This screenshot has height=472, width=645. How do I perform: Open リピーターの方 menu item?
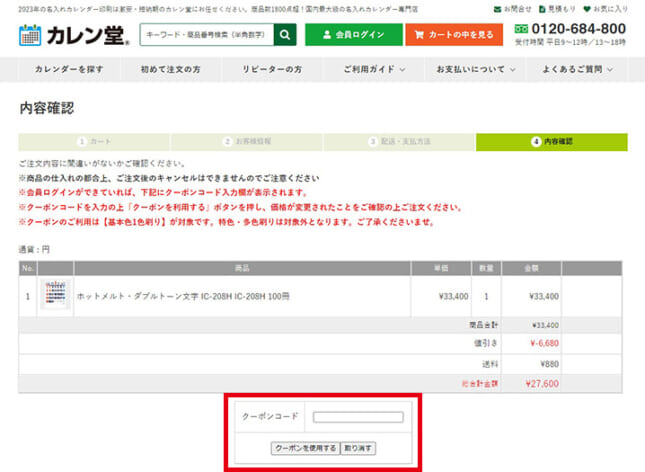[x=272, y=69]
